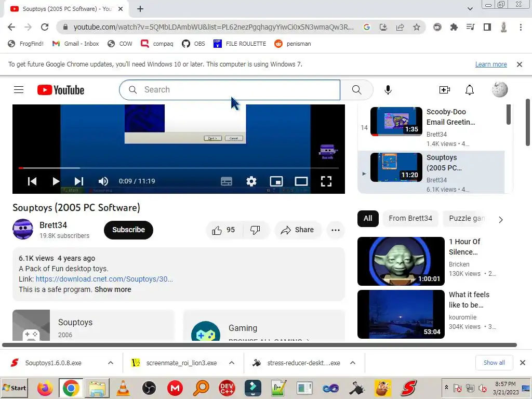Open the account avatar menu
The image size is (532, 399).
[500, 89]
